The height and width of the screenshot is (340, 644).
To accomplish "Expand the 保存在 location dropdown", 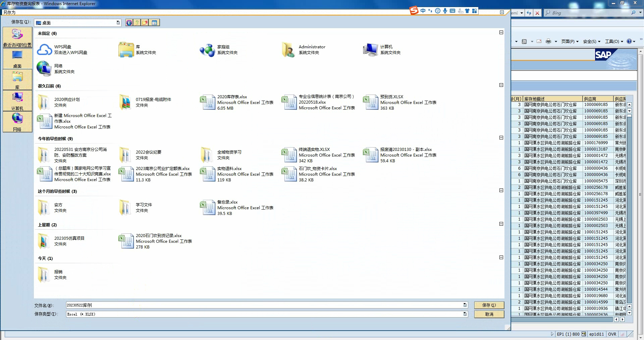I will coord(118,23).
